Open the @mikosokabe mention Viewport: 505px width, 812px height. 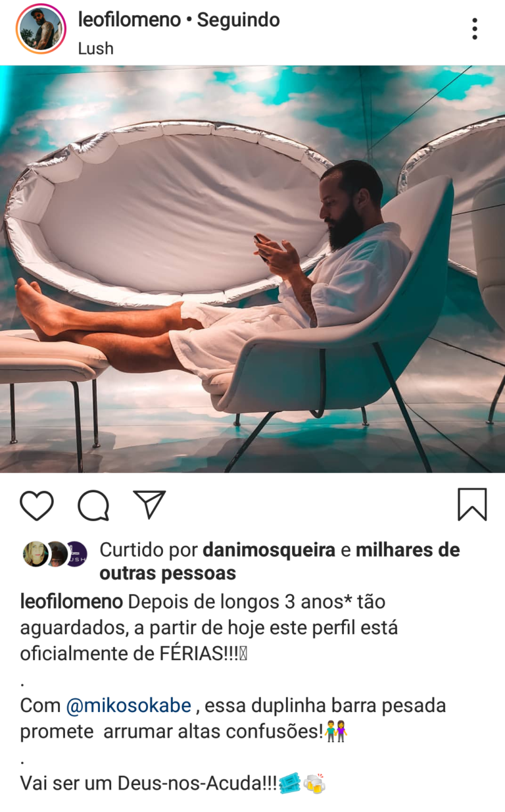pos(129,706)
